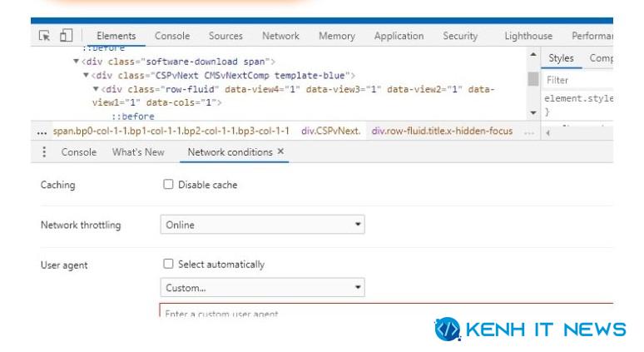Click the Network throttling label
The image size is (644, 352).
[x=81, y=225]
